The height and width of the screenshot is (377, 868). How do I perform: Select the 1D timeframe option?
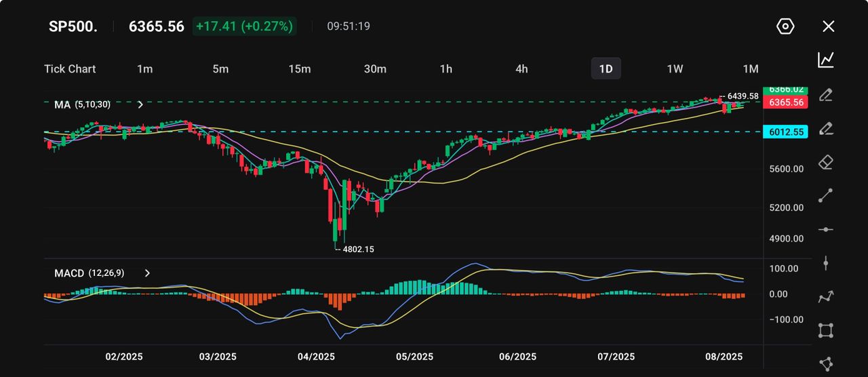tap(606, 68)
